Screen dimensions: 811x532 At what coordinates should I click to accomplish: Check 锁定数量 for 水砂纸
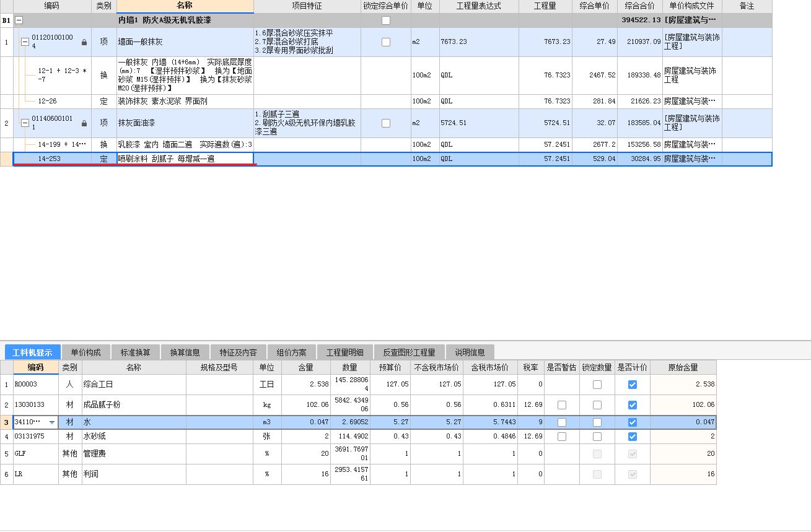point(597,436)
